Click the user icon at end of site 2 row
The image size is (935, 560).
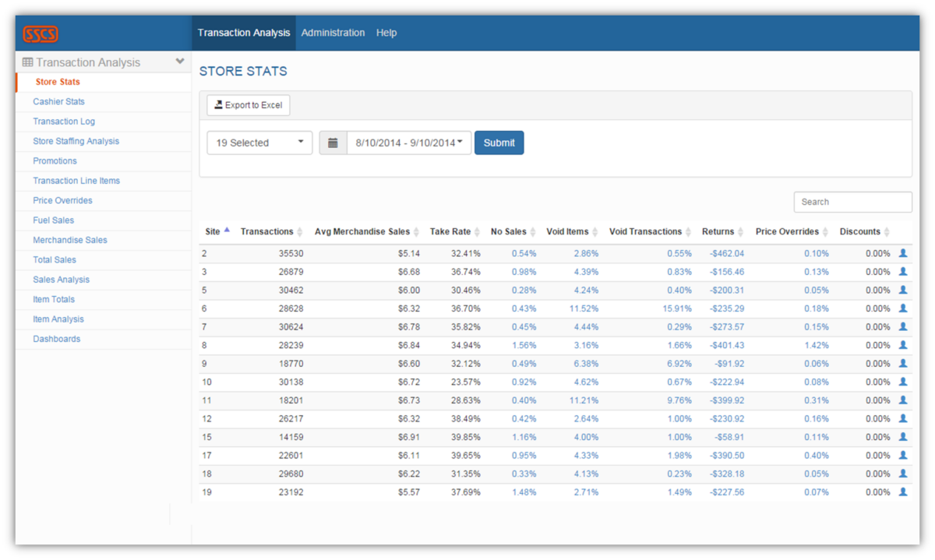point(904,253)
